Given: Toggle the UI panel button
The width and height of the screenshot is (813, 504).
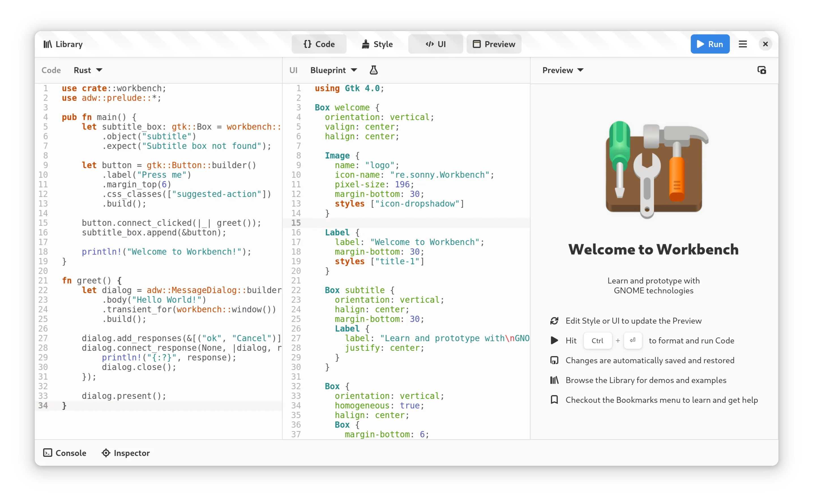Looking at the screenshot, I should coord(435,44).
